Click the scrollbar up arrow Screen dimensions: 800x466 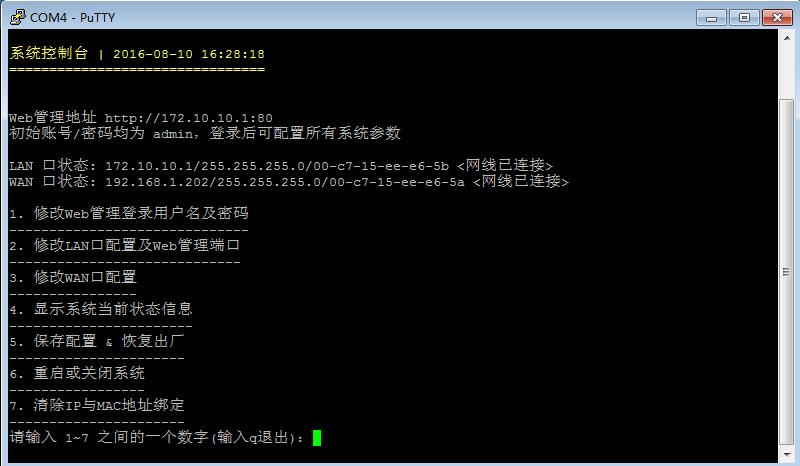pos(786,38)
